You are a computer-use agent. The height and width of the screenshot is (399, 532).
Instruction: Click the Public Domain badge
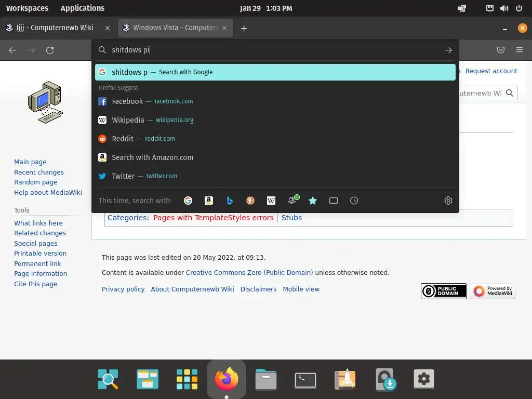[444, 291]
